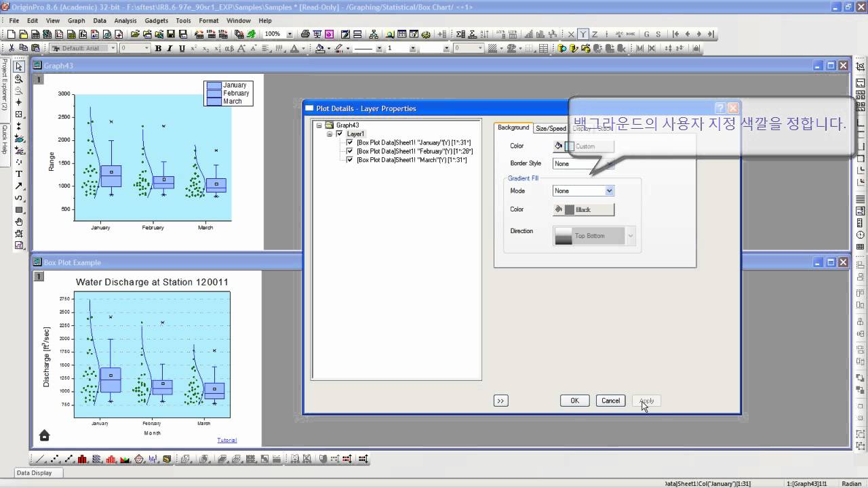Click the >> expand button in dialog
The image size is (868, 488).
click(500, 401)
